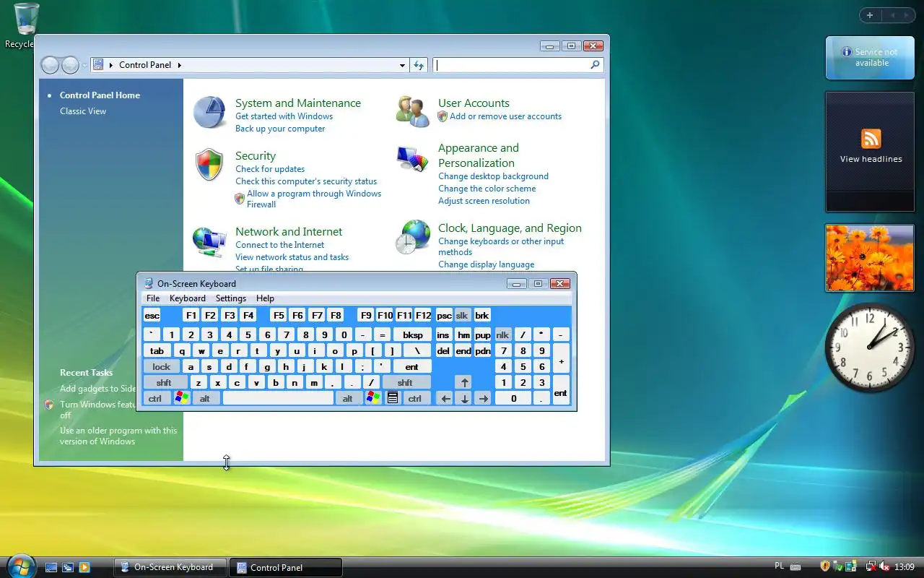Open Clock, Language, and Region icon
Screen dimensions: 924x578
[x=413, y=237]
